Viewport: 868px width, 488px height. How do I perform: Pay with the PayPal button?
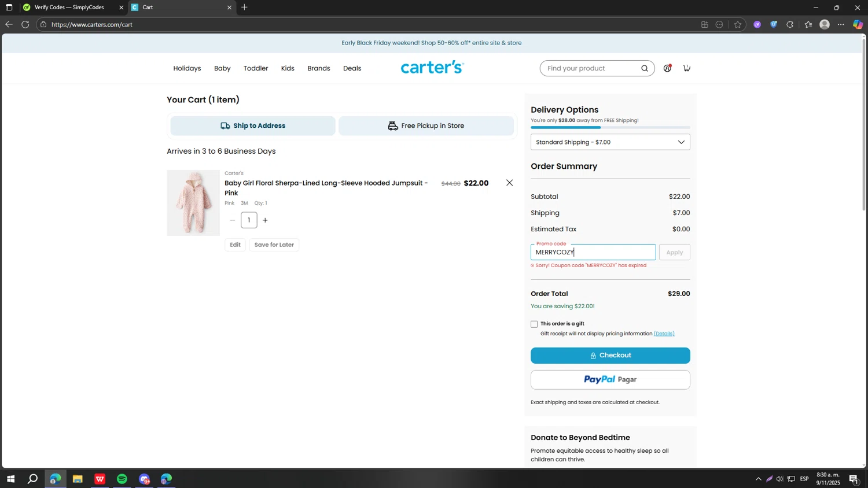[x=610, y=380]
